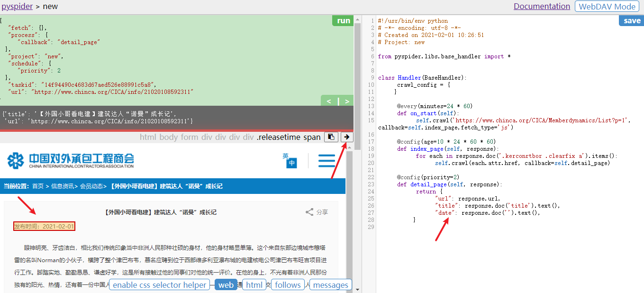
Task: Place cursor on the 'def on_start(self):' line
Action: 428,113
